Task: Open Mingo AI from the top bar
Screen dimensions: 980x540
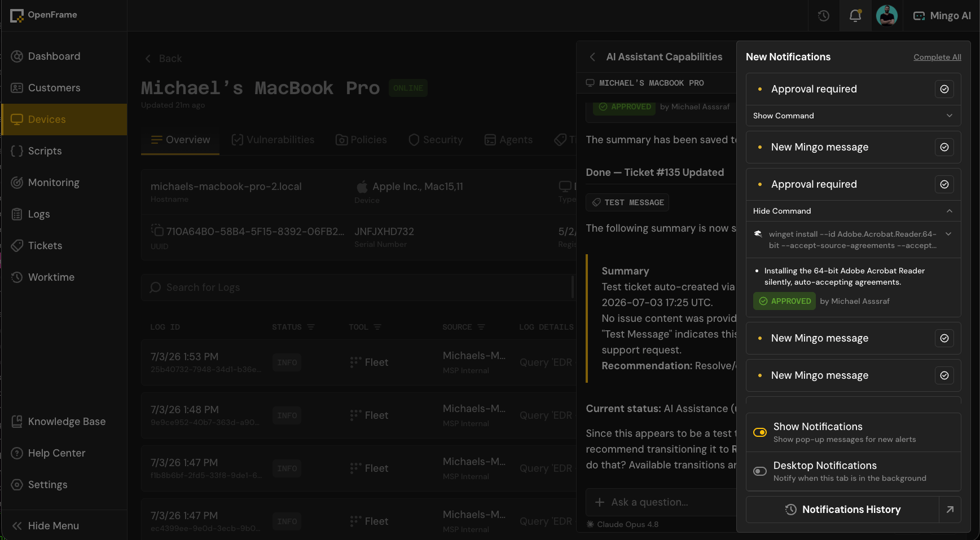Action: pos(942,16)
